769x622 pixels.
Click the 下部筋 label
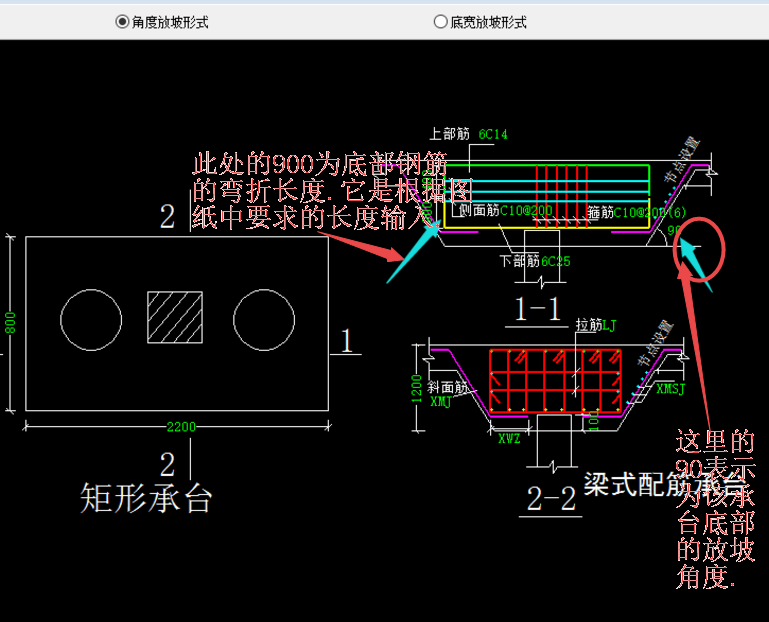(x=520, y=261)
